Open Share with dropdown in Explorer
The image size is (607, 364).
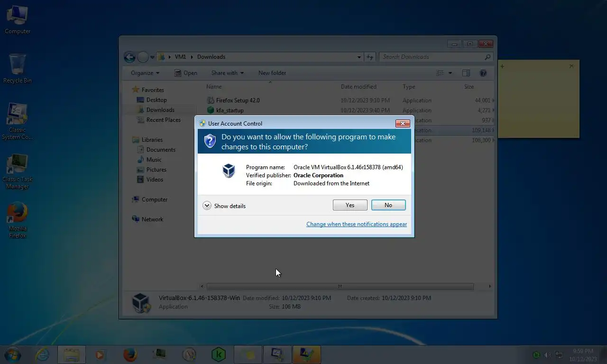pos(228,73)
